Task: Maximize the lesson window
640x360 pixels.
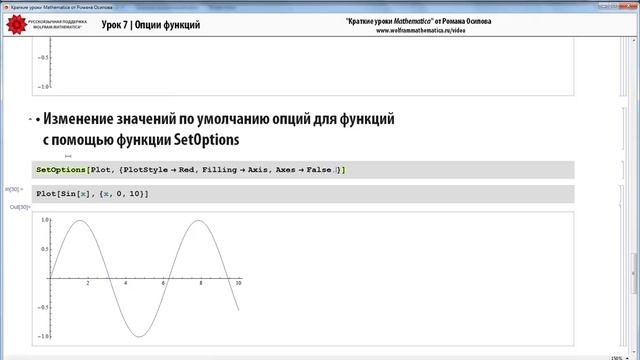Action: pyautogui.click(x=615, y=6)
